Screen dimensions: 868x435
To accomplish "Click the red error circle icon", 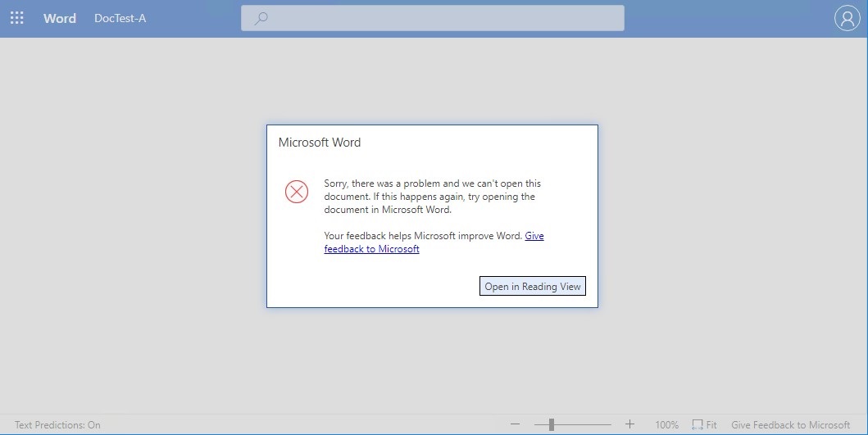I will tap(297, 192).
